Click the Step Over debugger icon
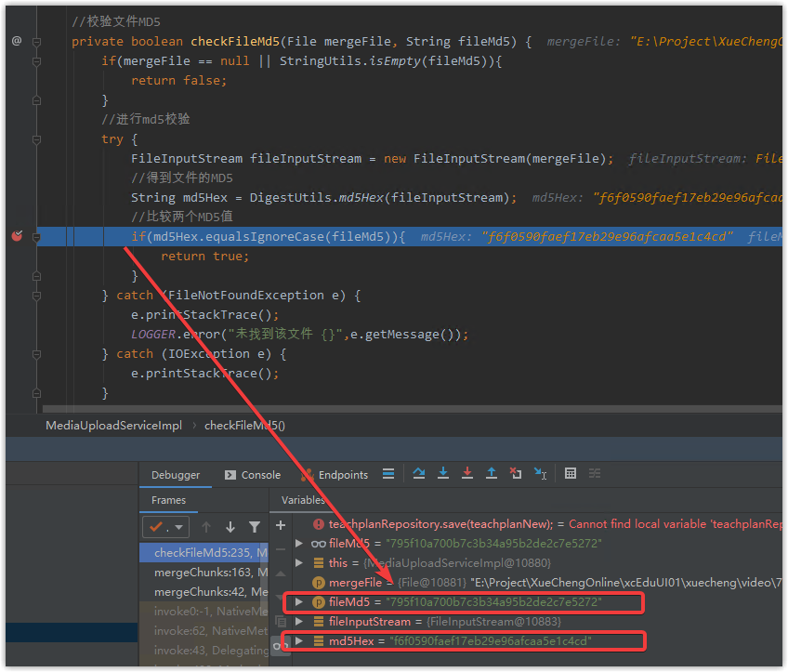This screenshot has width=788, height=672. [x=418, y=473]
